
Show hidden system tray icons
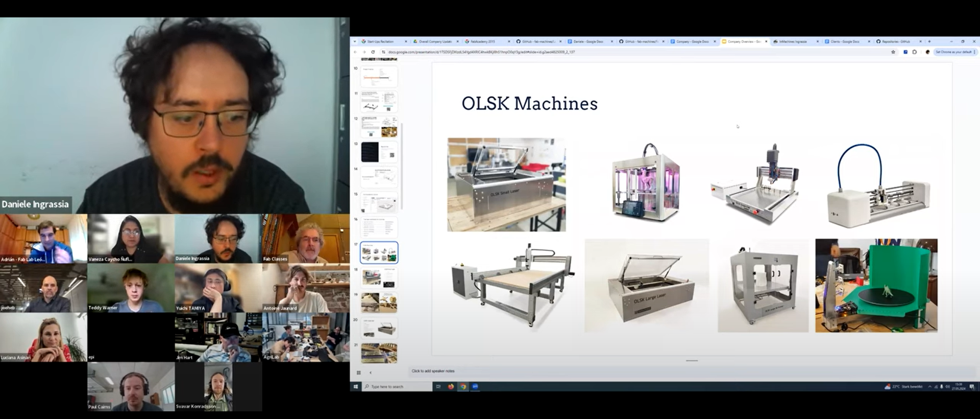tap(929, 387)
